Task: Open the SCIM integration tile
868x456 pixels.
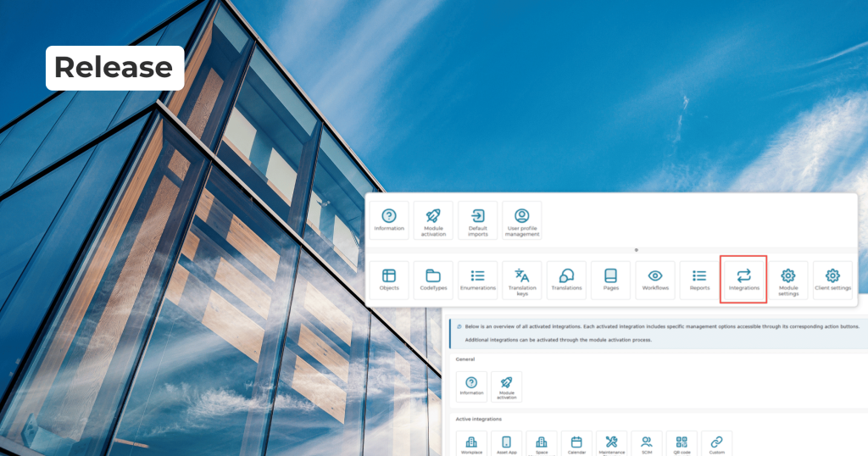Action: click(647, 444)
